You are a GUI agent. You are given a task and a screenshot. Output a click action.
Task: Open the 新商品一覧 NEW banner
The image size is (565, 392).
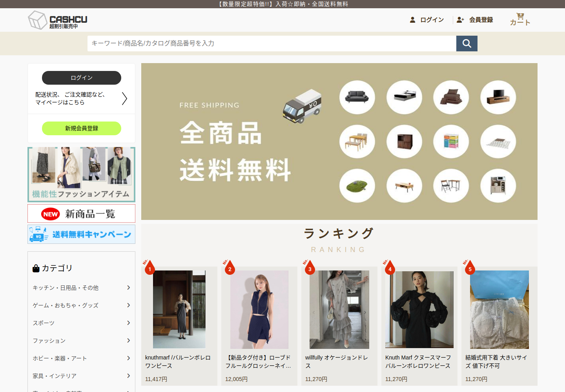click(x=81, y=214)
